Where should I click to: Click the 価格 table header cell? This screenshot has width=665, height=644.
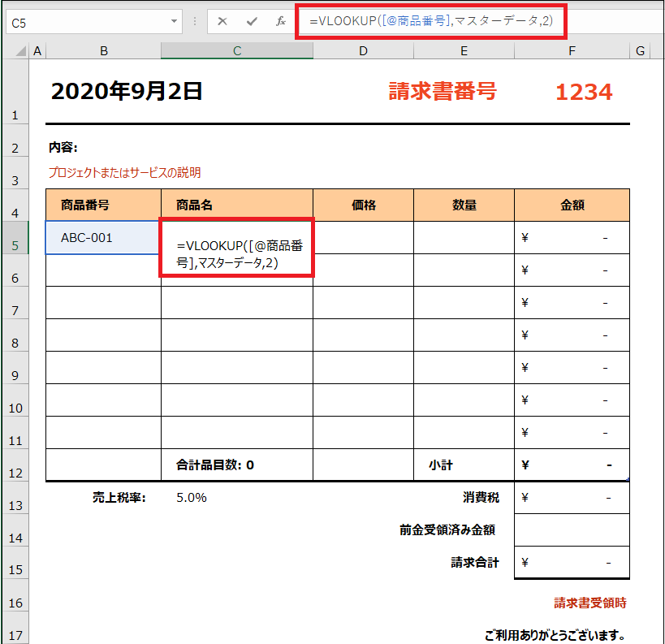coord(363,205)
